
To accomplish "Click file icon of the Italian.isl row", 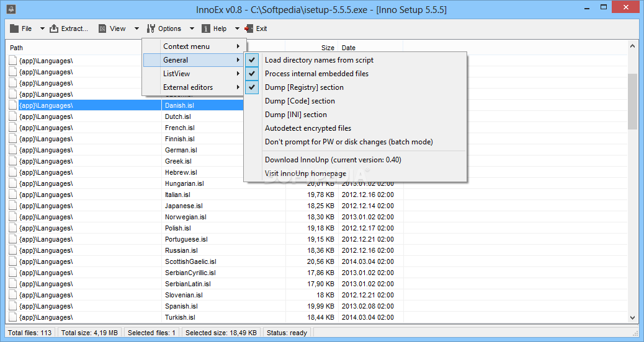I will [x=13, y=195].
